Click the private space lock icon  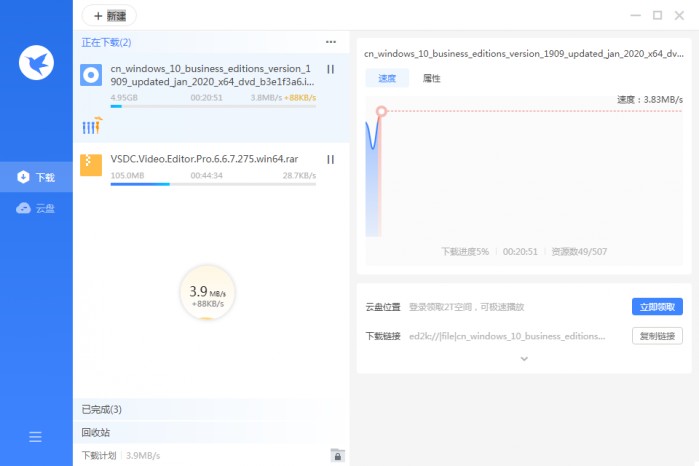point(337,455)
